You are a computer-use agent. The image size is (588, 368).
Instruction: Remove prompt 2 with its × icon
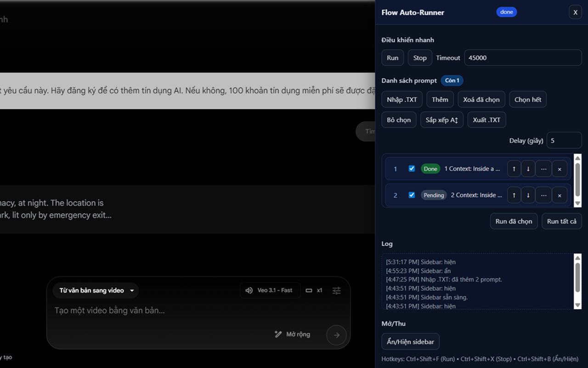(x=560, y=195)
